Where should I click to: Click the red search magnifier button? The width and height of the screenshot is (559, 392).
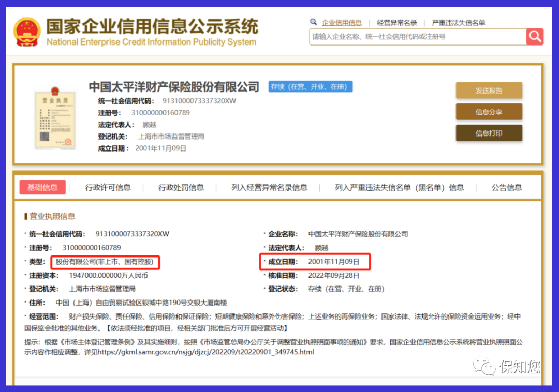click(x=535, y=37)
